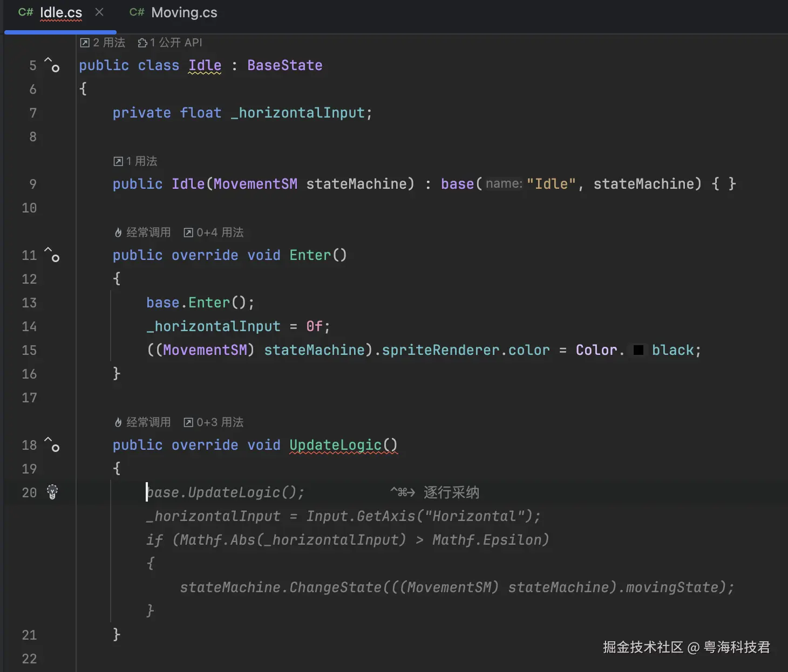Viewport: 788px width, 672px height.
Task: Click the Idle class name on line 5
Action: pos(205,65)
